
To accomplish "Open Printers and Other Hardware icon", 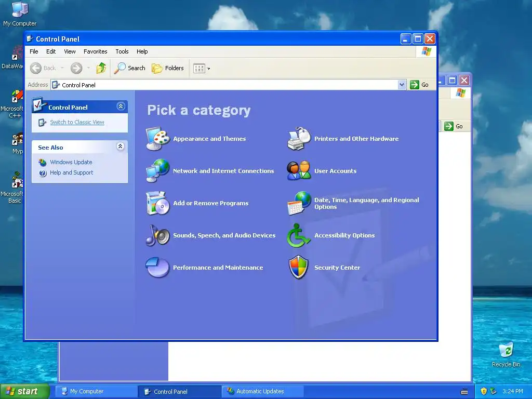I will [299, 138].
